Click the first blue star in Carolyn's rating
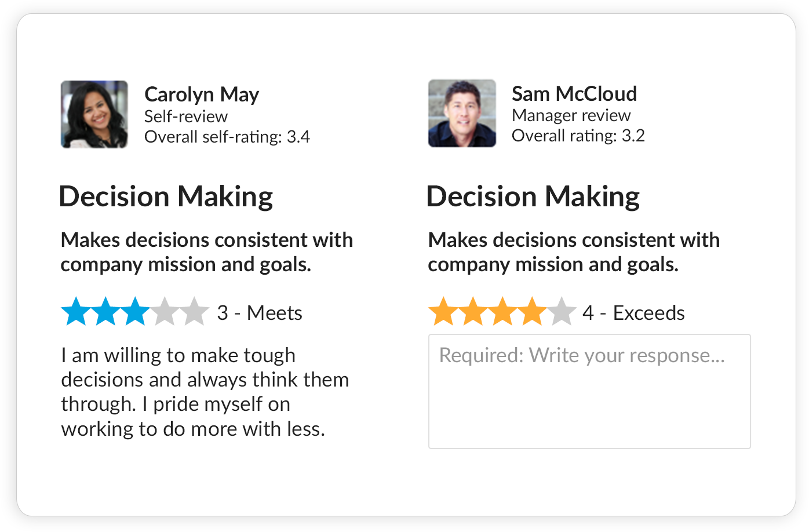The image size is (809, 532). pos(75,312)
